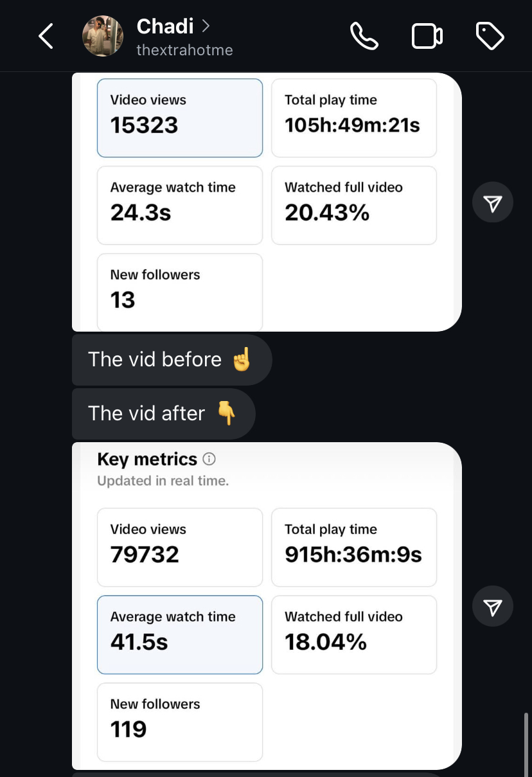Expand chat details via chevron next to Chadi

tap(206, 26)
